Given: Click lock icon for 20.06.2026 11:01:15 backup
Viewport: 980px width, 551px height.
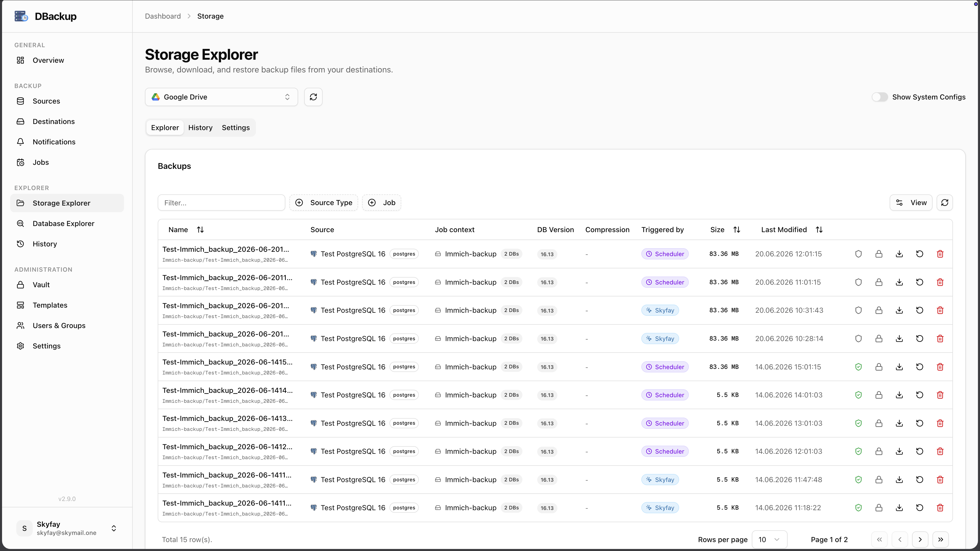Looking at the screenshot, I should click(x=879, y=282).
